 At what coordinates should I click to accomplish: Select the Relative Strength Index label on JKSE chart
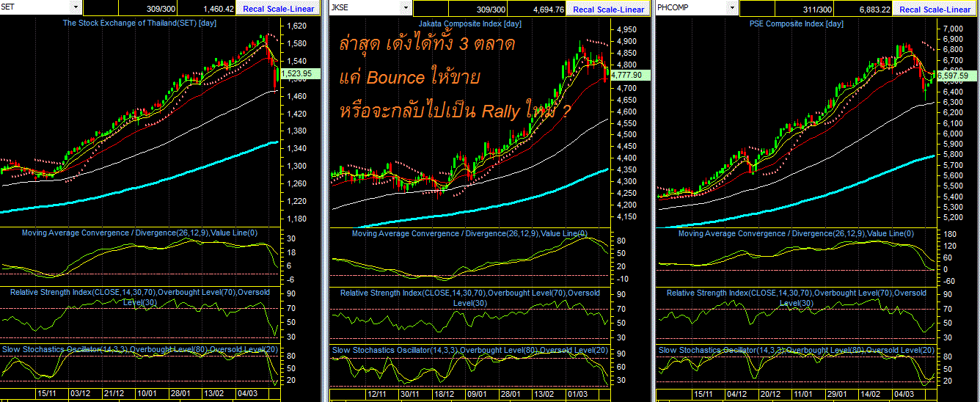469,297
